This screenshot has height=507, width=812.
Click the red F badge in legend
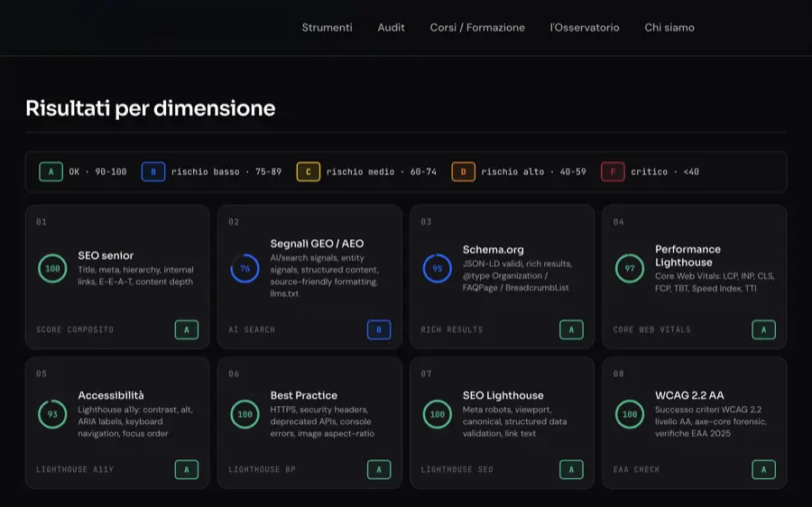click(613, 171)
